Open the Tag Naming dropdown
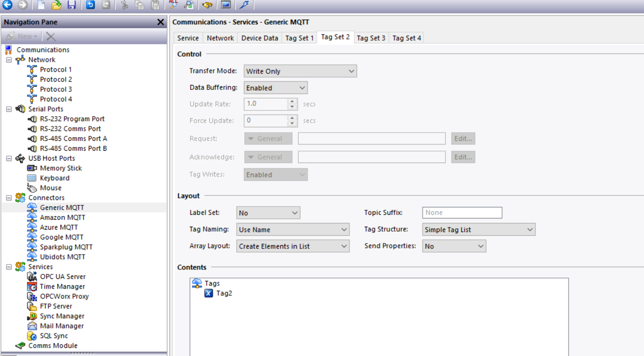Screen dimensions: 644x356 click(x=293, y=230)
